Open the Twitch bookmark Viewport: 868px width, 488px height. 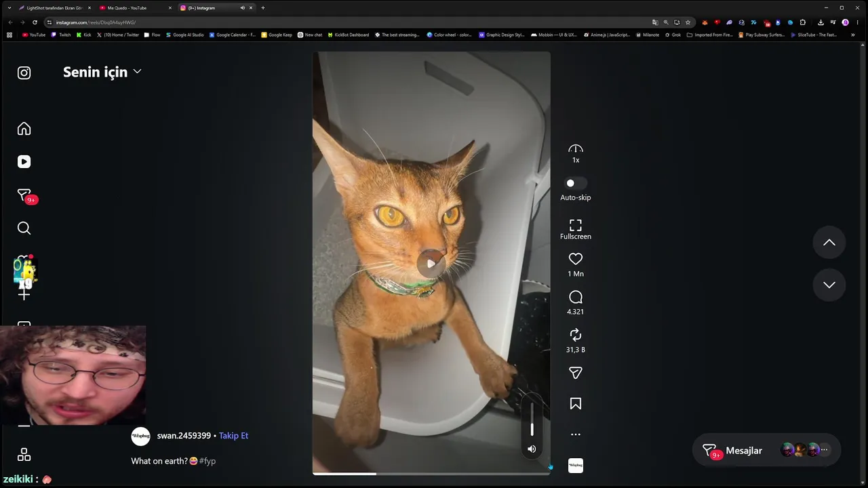61,35
